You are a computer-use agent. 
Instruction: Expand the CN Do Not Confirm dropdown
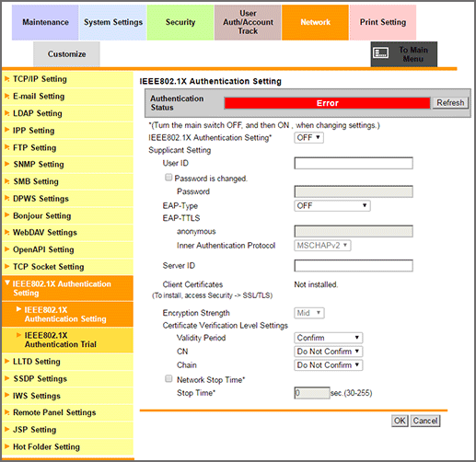[x=328, y=352]
